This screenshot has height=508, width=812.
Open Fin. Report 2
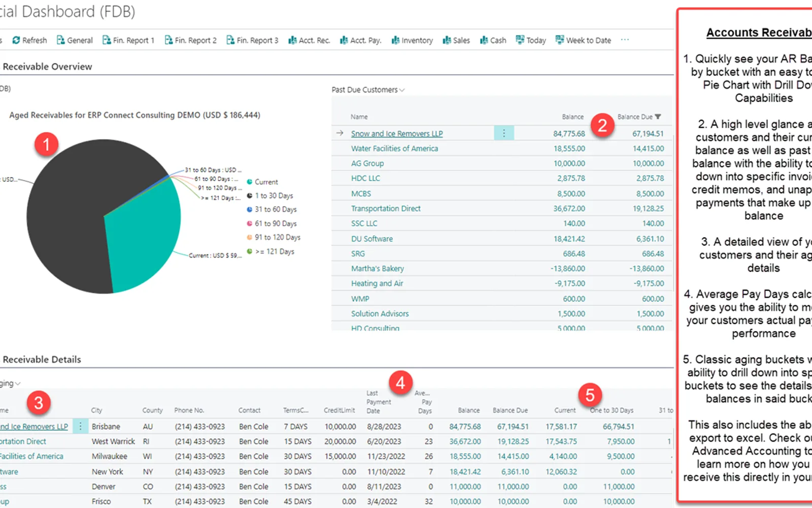(190, 40)
